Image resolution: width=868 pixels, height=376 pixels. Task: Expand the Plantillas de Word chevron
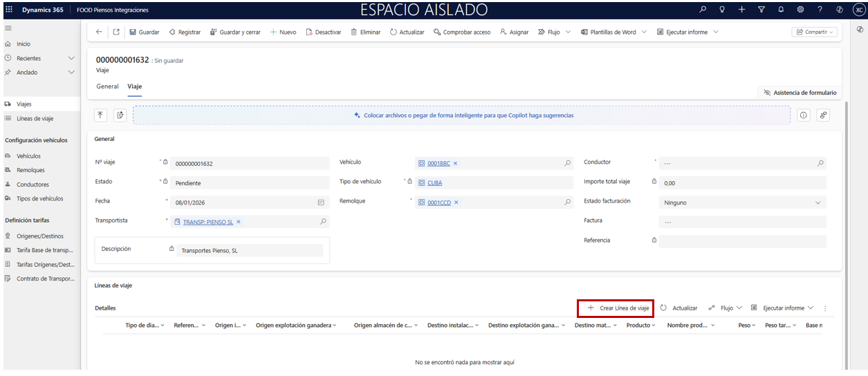point(644,32)
